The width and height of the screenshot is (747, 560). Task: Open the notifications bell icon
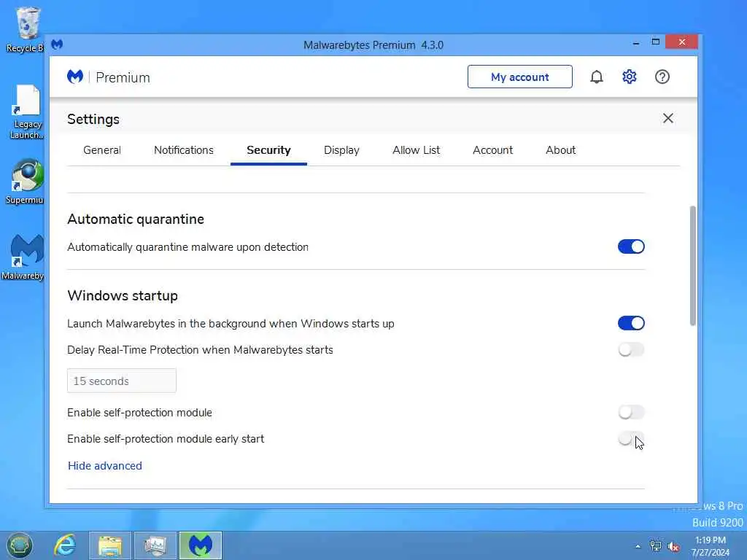pyautogui.click(x=597, y=77)
